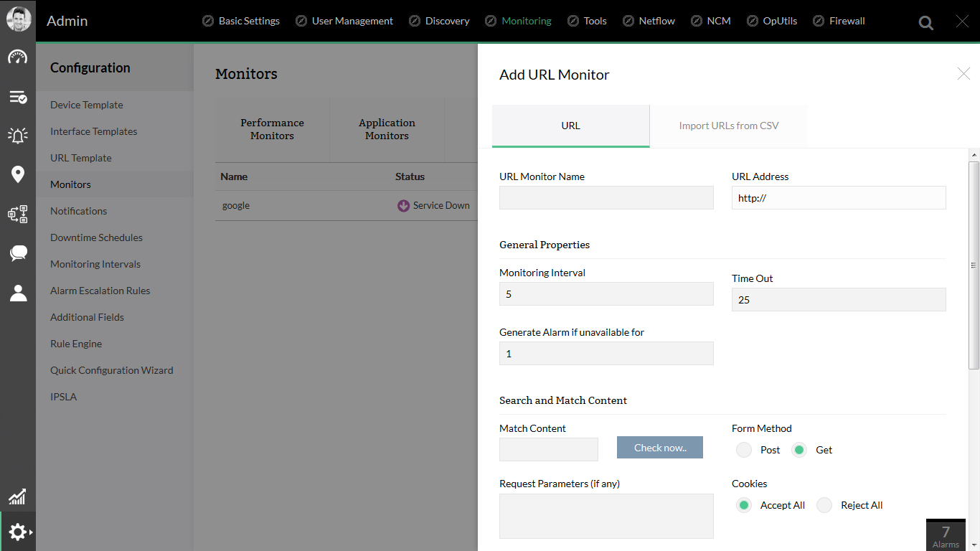Select the Get form method radio button
Viewport: 980px width, 551px height.
[x=799, y=450]
